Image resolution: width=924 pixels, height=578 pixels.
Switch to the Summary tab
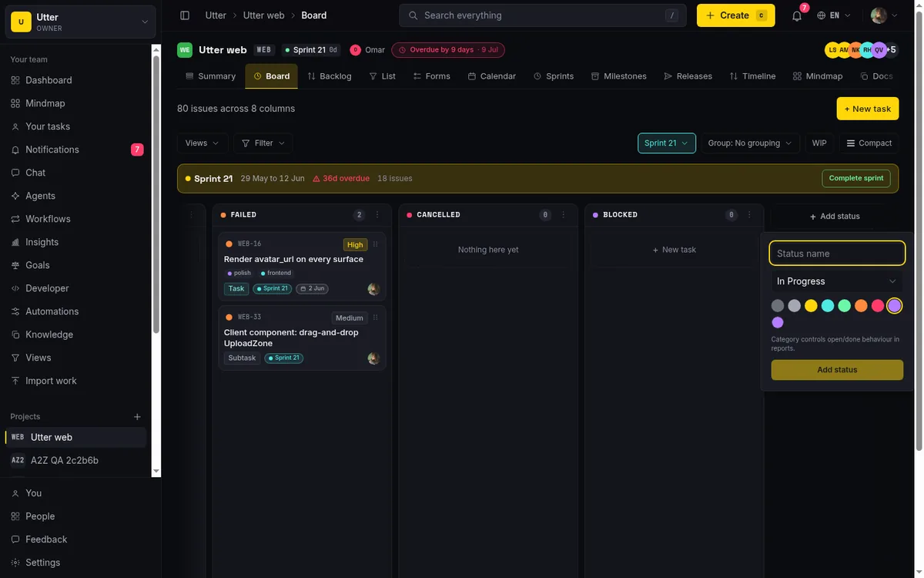click(x=210, y=76)
